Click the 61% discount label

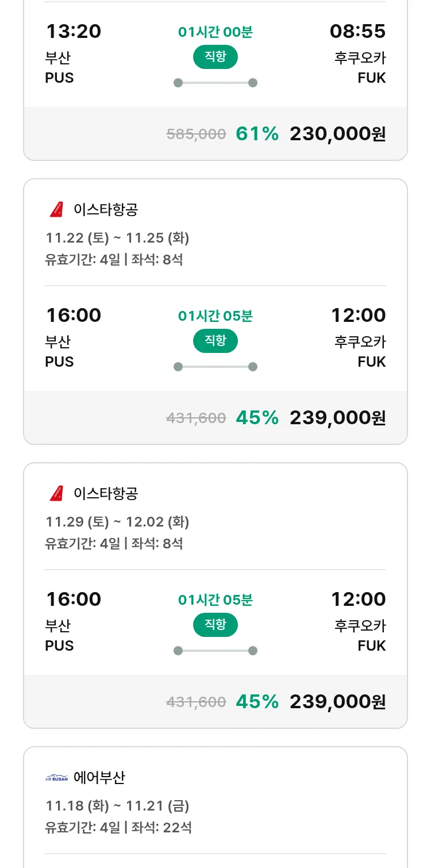[x=257, y=134]
